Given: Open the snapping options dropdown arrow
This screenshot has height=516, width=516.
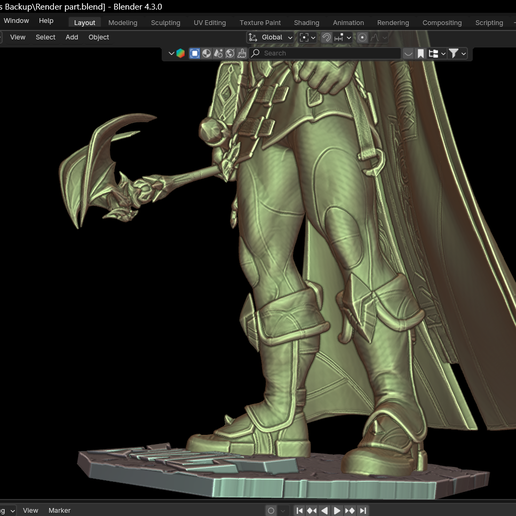Looking at the screenshot, I should 349,38.
